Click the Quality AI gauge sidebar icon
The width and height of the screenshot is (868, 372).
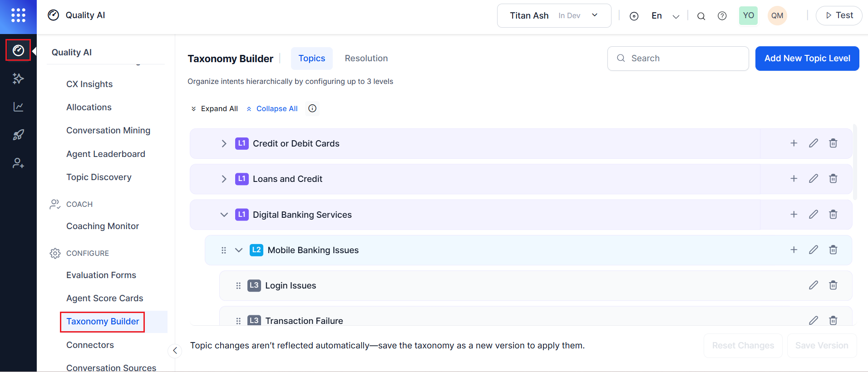point(18,50)
